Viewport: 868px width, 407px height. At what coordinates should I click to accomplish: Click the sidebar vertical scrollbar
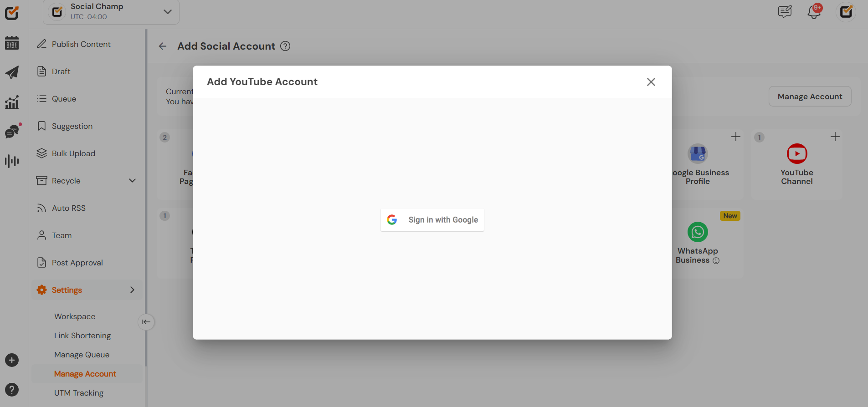(x=146, y=198)
